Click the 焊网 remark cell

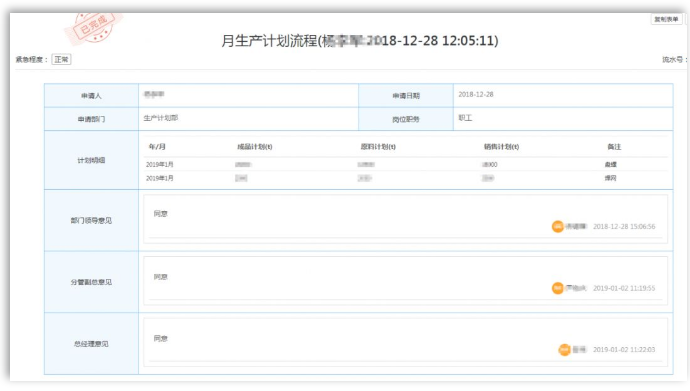[x=610, y=178]
